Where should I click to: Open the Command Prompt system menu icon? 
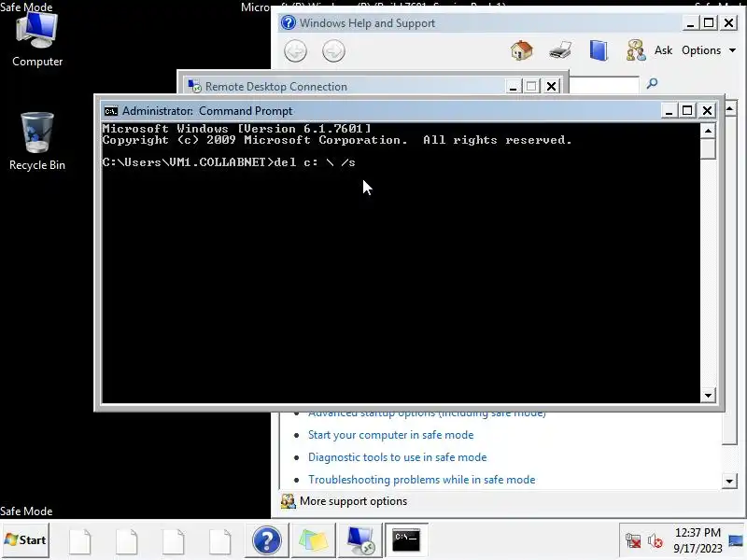[111, 111]
